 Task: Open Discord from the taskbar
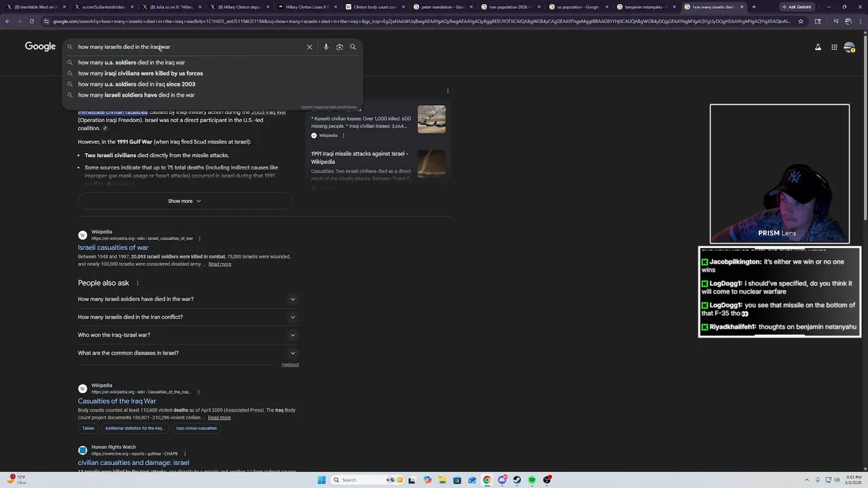click(502, 480)
